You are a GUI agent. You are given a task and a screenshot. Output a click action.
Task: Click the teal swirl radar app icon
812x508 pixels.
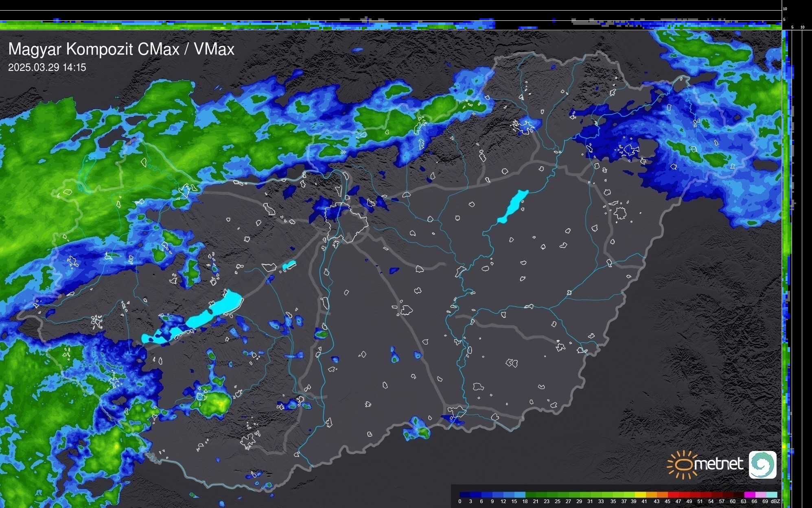click(762, 464)
